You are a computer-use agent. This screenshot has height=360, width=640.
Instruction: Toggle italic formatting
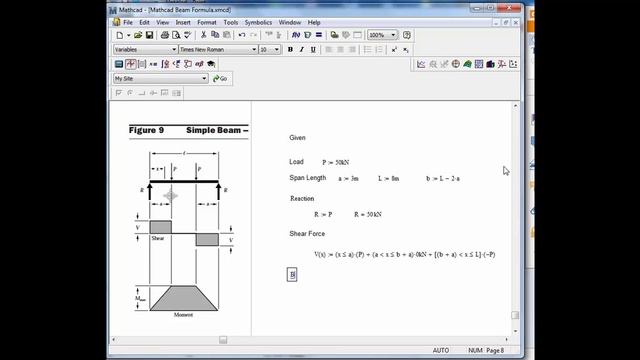click(x=302, y=50)
